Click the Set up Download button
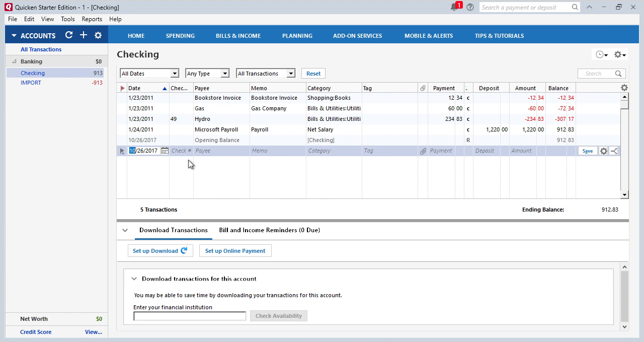Screen dimensions: 644x342 160,250
